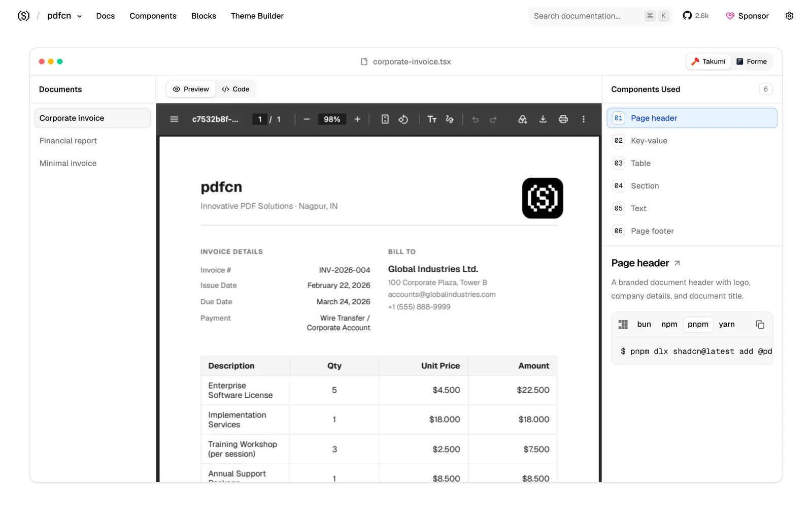The height and width of the screenshot is (508, 812).
Task: Open the Theme Builder page
Action: [x=257, y=16]
